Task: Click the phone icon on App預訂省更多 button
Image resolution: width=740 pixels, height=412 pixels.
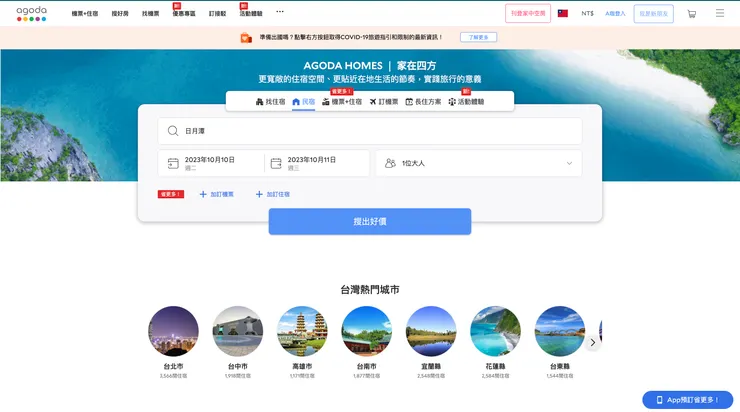Action: (x=659, y=400)
